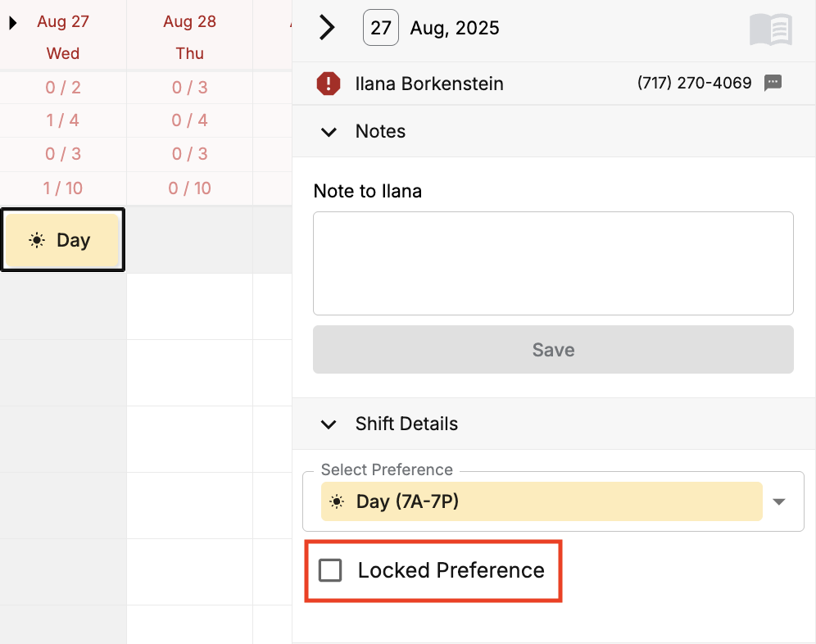This screenshot has height=644, width=816.
Task: Collapse the side panel with the arrow
Action: tap(327, 28)
